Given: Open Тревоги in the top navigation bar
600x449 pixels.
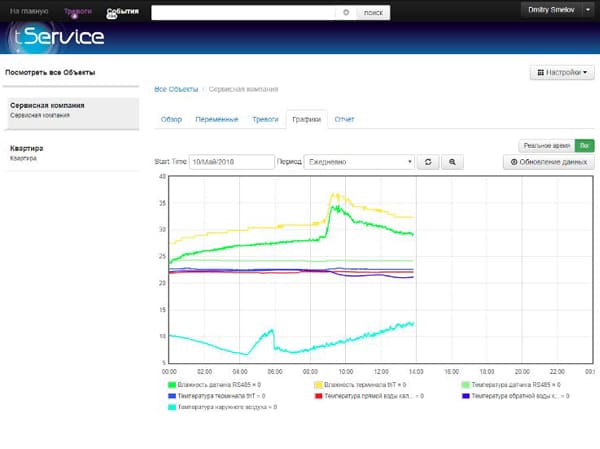Looking at the screenshot, I should click(x=78, y=11).
